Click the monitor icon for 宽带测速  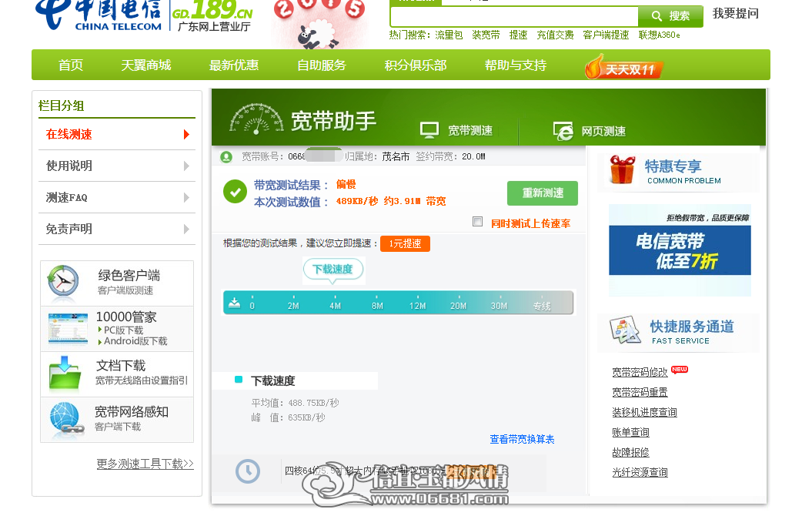click(429, 131)
